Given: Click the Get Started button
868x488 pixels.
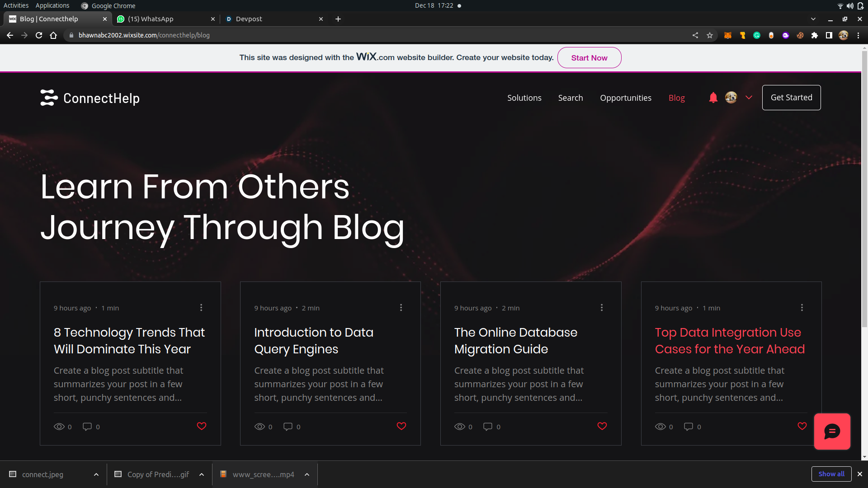Looking at the screenshot, I should [791, 98].
